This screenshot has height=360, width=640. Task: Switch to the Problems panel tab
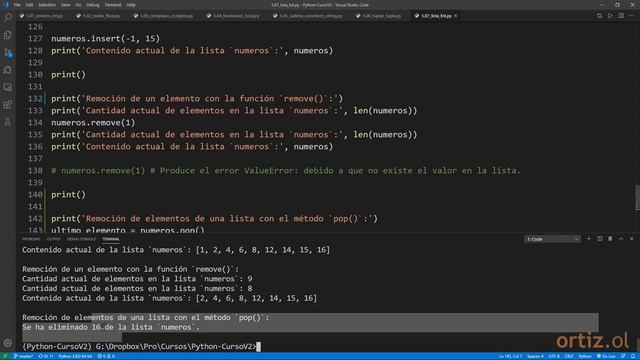pyautogui.click(x=31, y=239)
